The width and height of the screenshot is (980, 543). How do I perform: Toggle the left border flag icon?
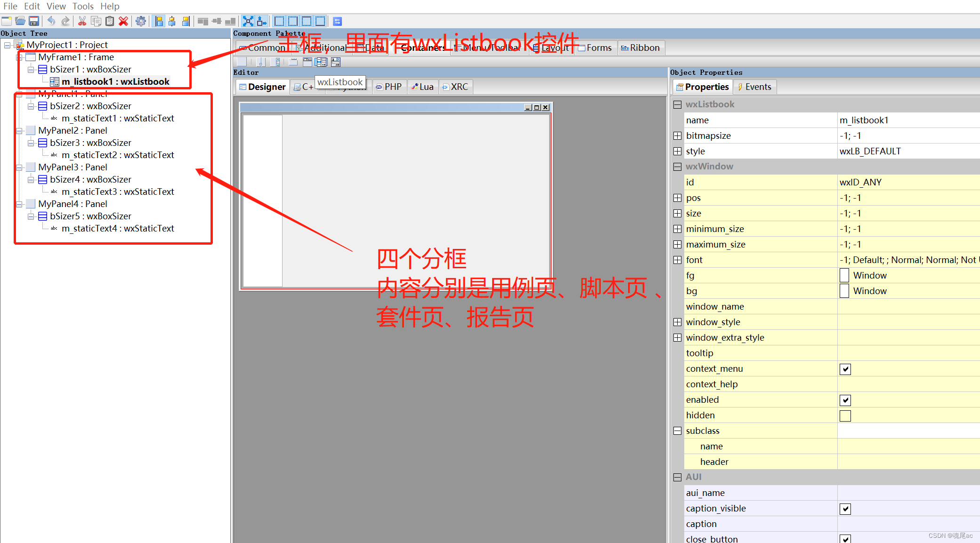point(279,21)
